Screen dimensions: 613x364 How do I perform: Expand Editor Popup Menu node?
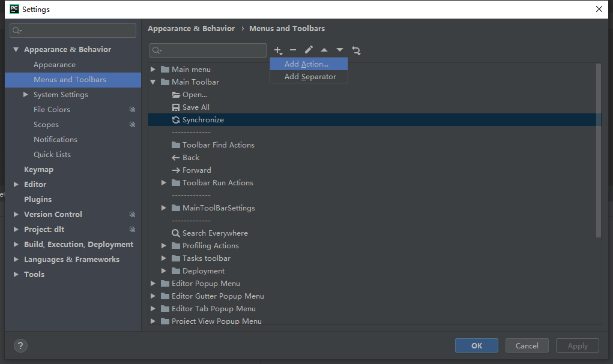pos(153,284)
